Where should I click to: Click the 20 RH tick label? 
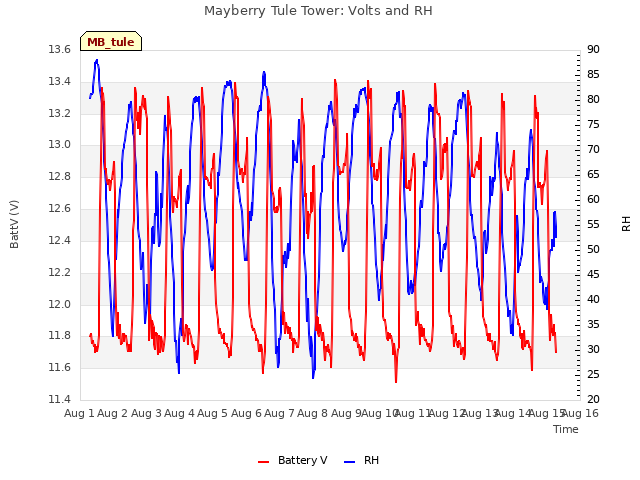[x=593, y=399]
